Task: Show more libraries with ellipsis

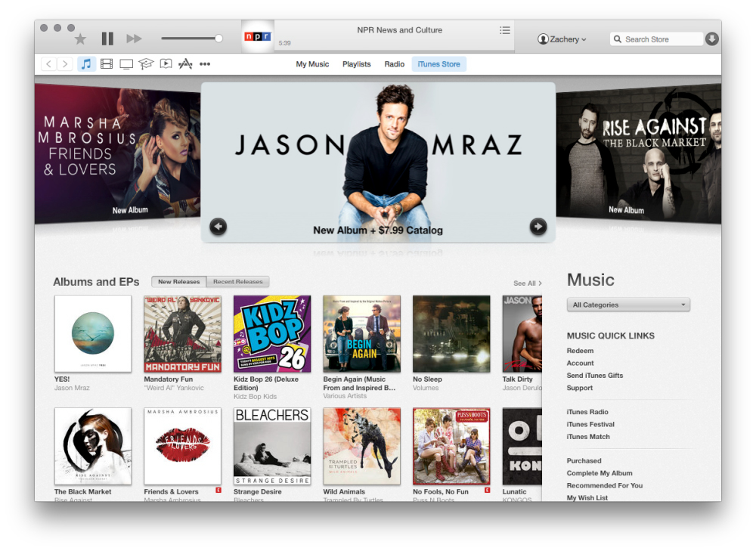Action: pos(205,63)
